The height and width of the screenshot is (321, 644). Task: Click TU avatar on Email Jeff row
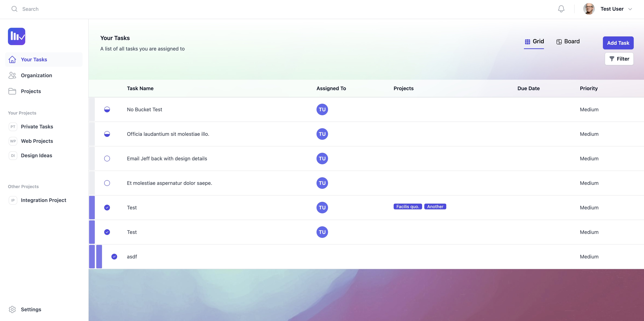coord(322,159)
